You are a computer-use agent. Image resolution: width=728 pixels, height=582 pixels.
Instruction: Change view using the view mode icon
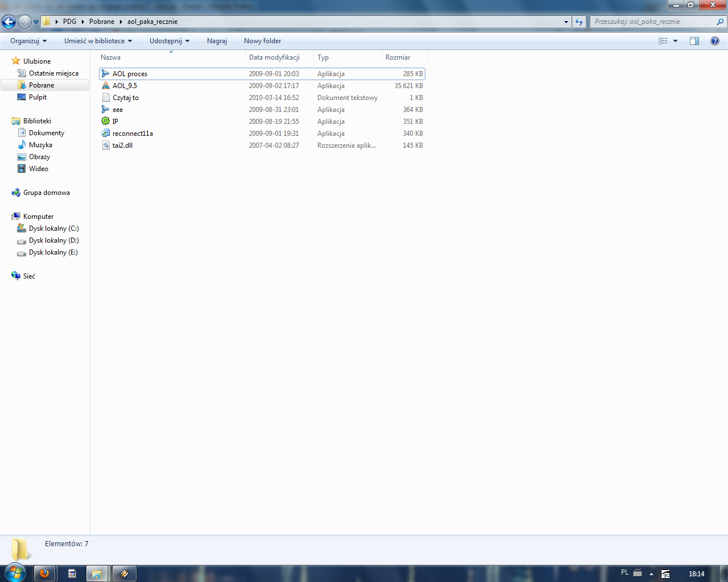coord(663,41)
